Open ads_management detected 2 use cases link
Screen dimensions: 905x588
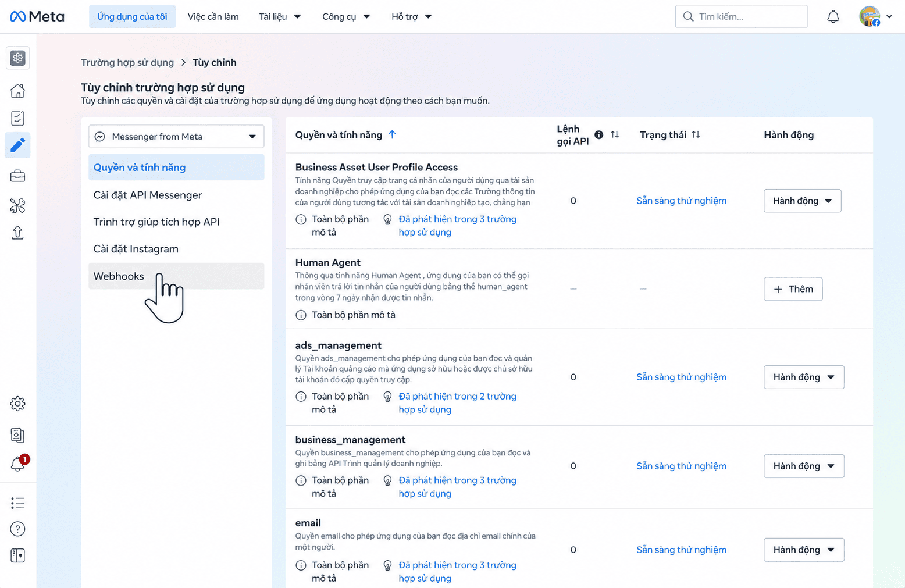[x=457, y=402]
